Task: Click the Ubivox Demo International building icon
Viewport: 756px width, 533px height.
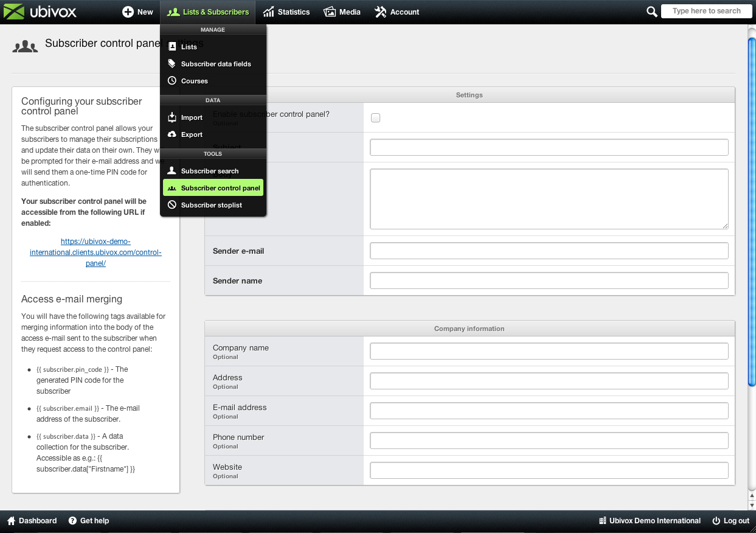Action: (x=602, y=521)
